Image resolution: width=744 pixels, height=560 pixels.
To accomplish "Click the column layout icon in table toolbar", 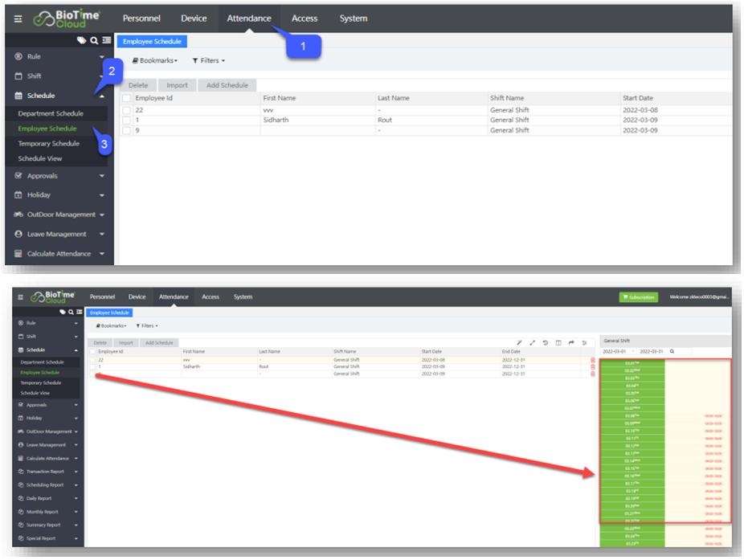I will [558, 343].
